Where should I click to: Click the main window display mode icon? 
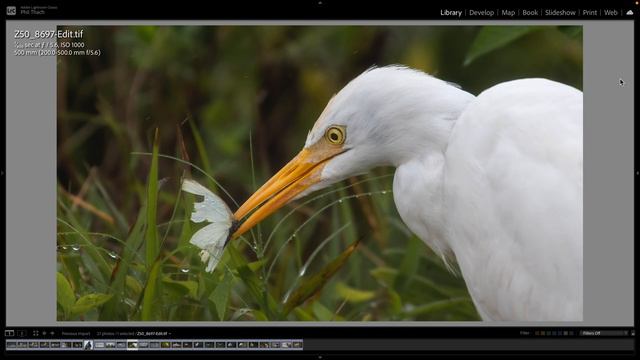(9, 333)
